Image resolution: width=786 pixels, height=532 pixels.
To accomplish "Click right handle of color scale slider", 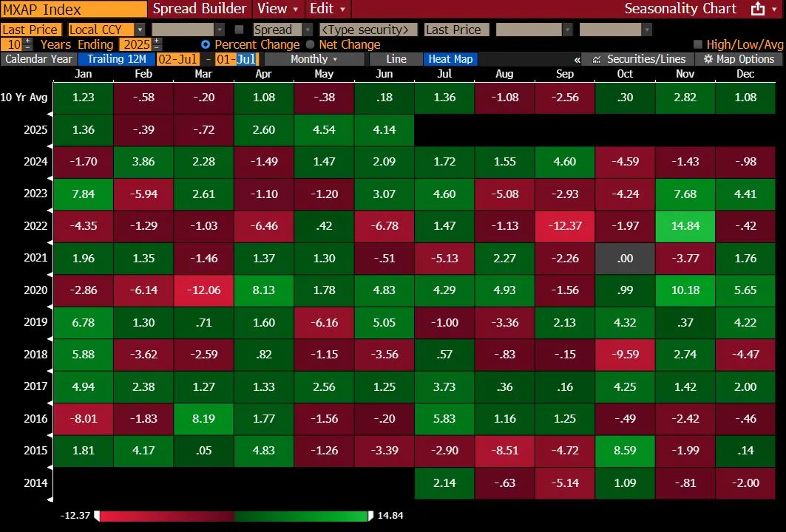I will click(370, 516).
